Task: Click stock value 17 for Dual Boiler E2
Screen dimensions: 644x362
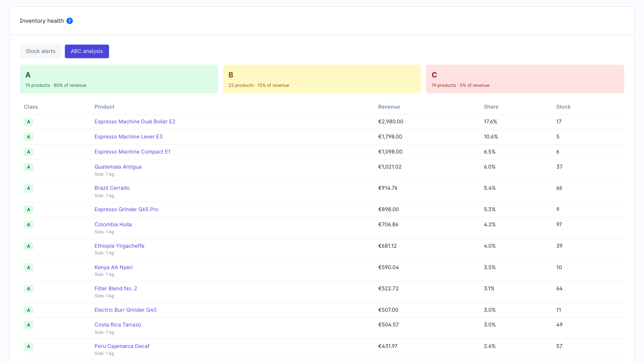Action: (559, 122)
